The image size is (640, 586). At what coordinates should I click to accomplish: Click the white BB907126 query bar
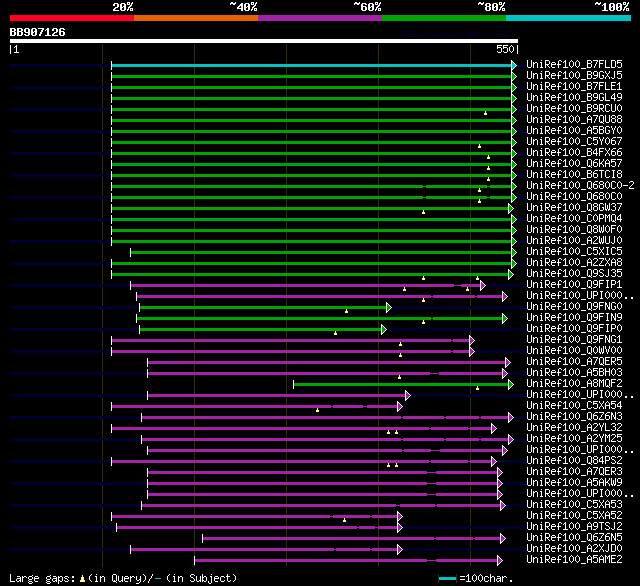tap(264, 41)
